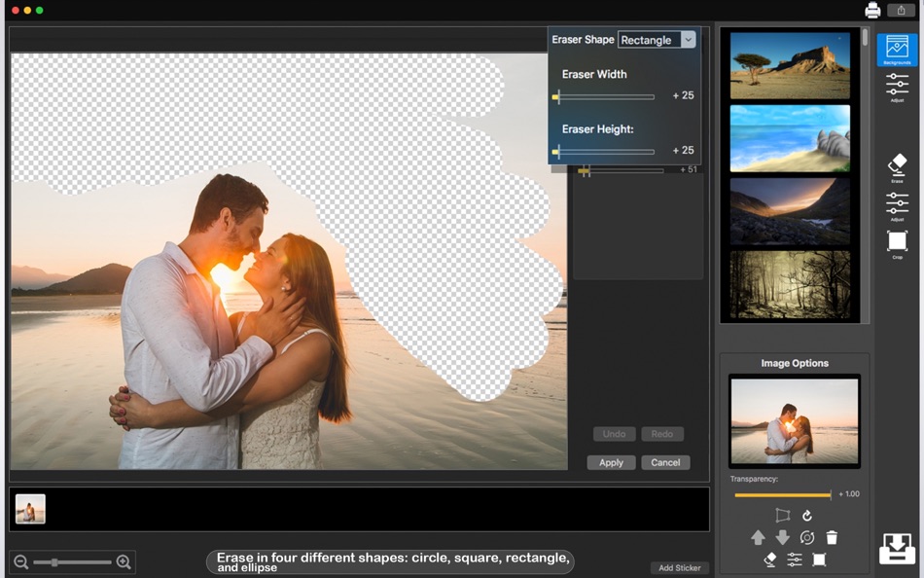Open the Adjust tool below Erase
924x578 pixels.
click(897, 206)
